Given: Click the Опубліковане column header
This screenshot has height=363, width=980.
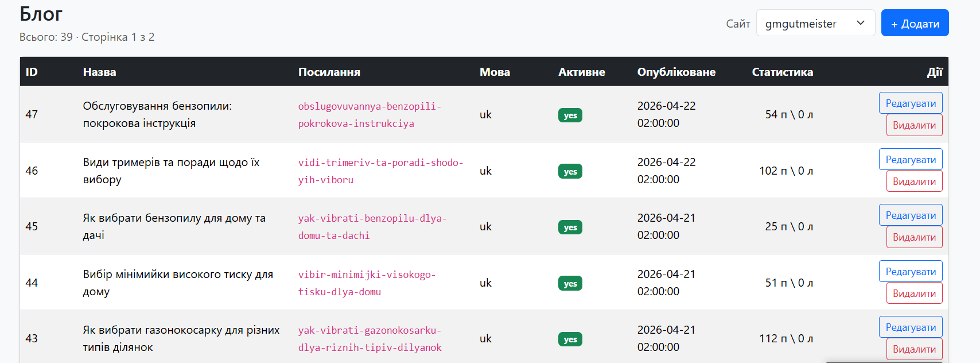Looking at the screenshot, I should 676,72.
